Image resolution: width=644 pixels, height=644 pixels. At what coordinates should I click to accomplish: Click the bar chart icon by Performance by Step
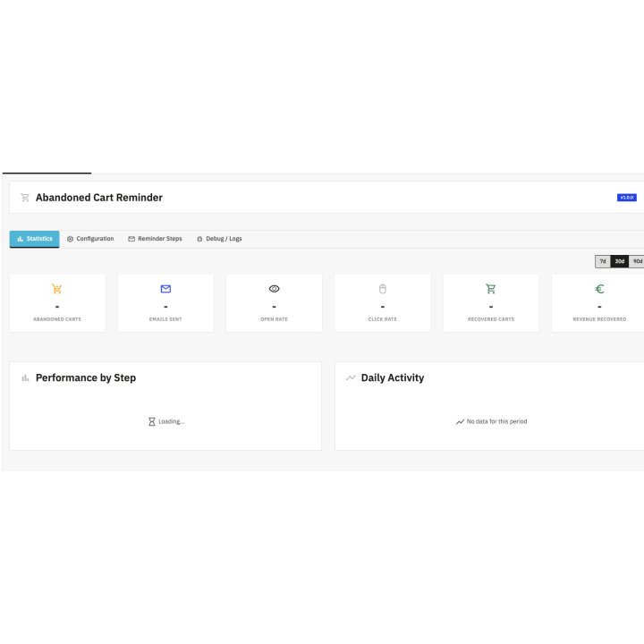point(25,378)
